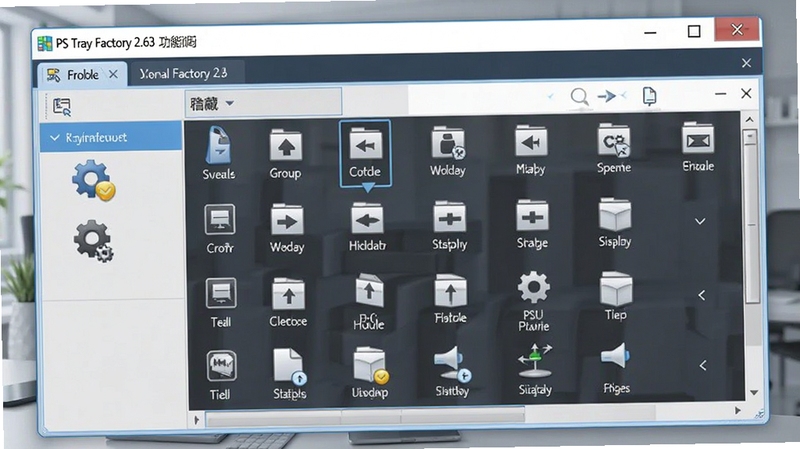
Task: Open the Hicldatr folder icon
Action: (367, 220)
